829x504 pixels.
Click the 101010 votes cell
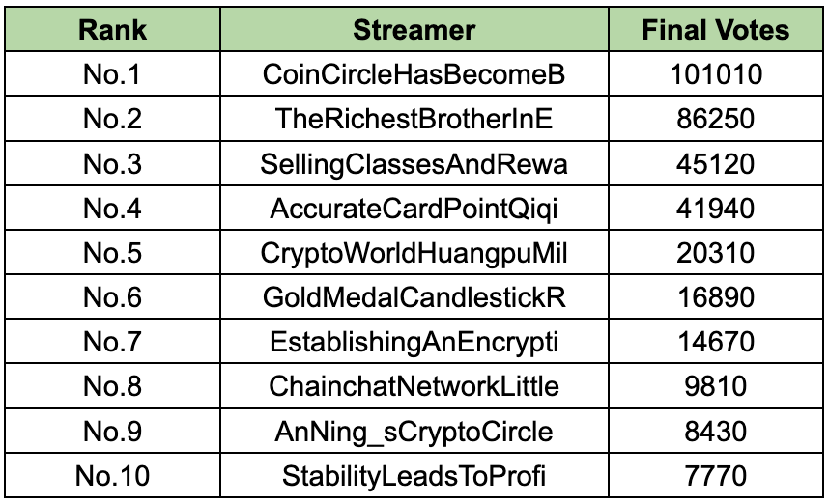716,74
